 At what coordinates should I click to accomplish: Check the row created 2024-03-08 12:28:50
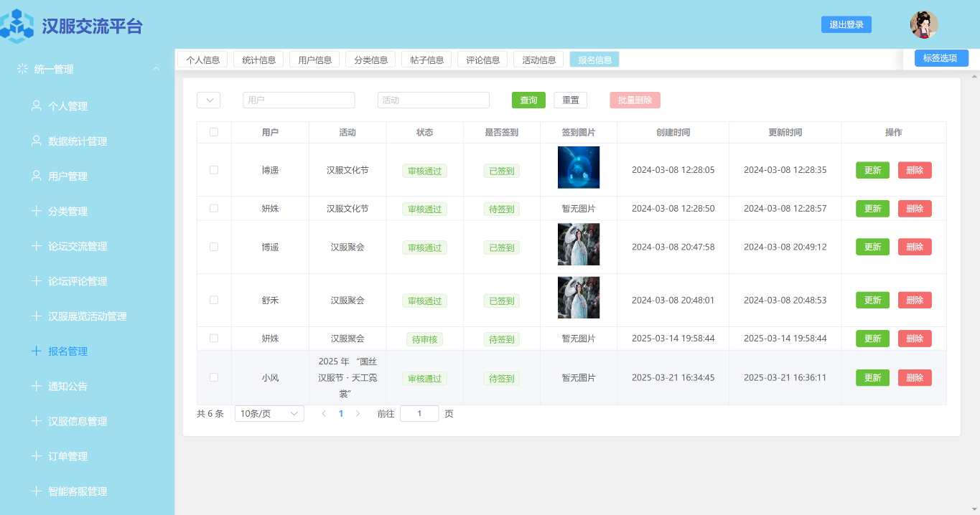(214, 208)
